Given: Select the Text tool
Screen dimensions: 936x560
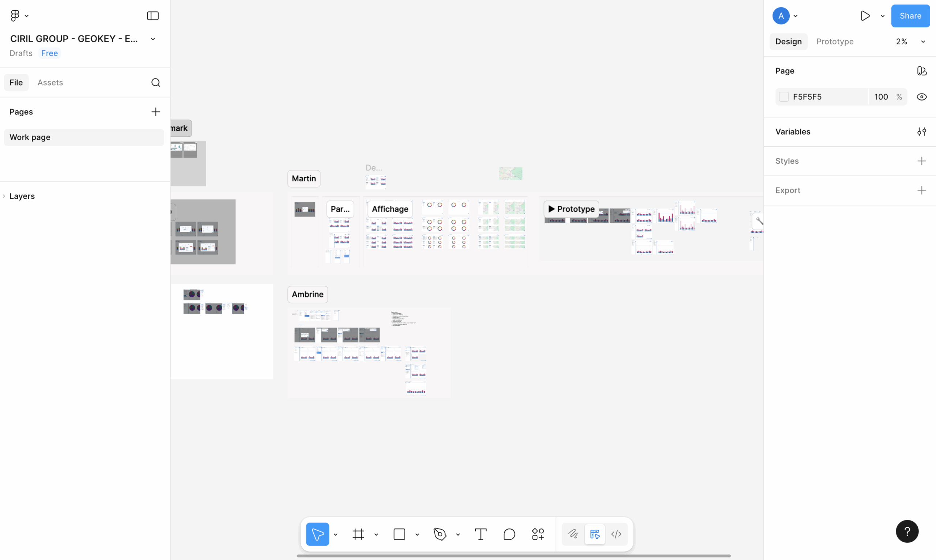Looking at the screenshot, I should pyautogui.click(x=480, y=534).
